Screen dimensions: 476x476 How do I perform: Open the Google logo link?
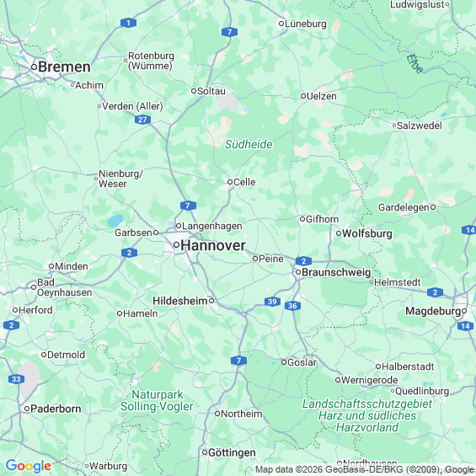29,466
